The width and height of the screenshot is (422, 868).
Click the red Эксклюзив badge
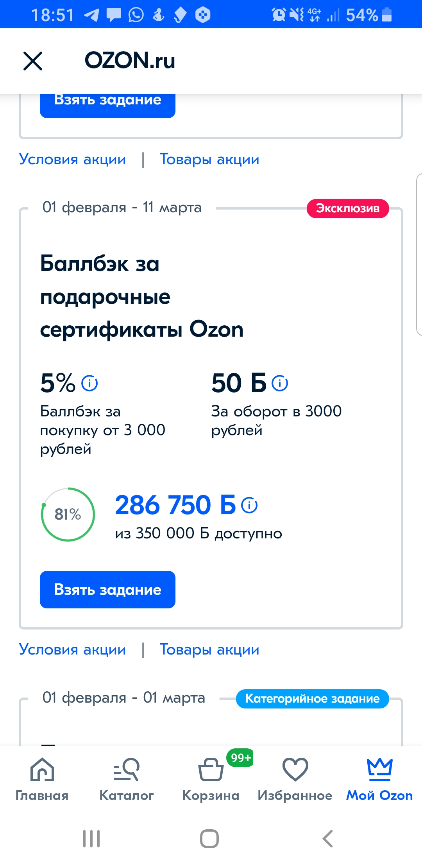[x=348, y=208]
